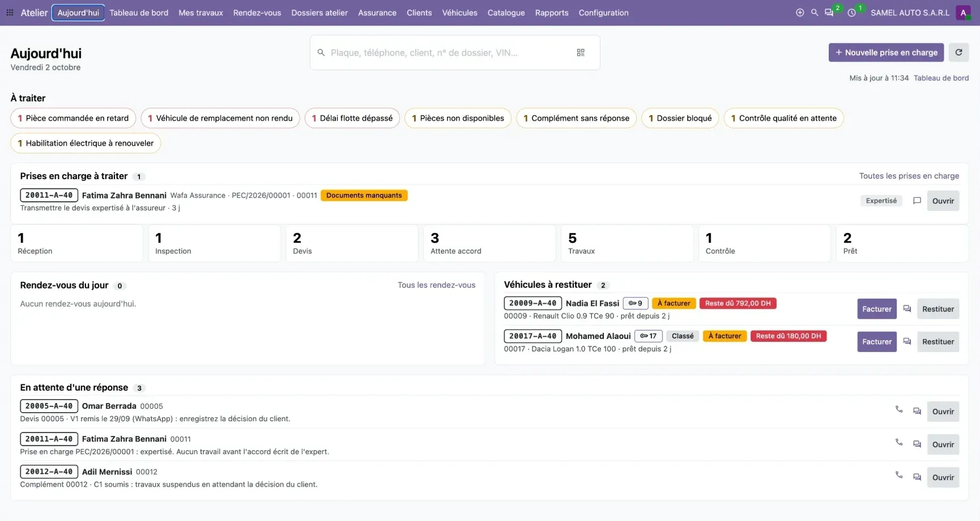Open Tableau de bord link near update time
Screen dimensions: 980x521
click(x=941, y=78)
